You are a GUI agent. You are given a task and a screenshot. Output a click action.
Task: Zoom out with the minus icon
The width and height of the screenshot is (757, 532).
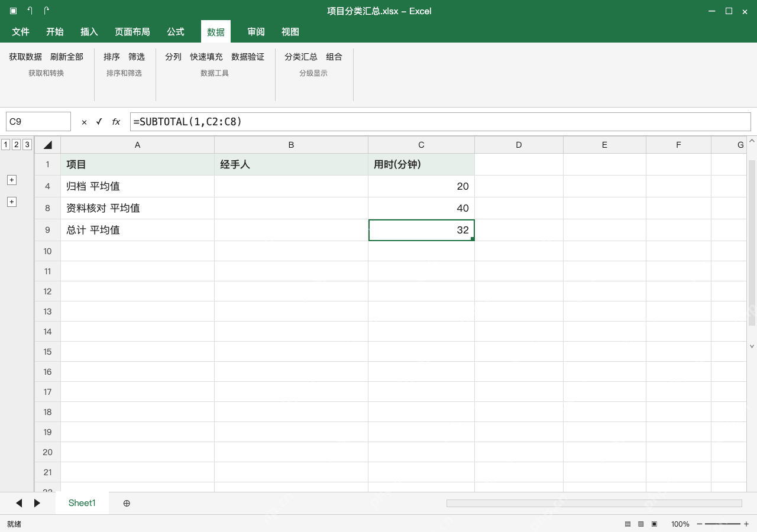(700, 524)
